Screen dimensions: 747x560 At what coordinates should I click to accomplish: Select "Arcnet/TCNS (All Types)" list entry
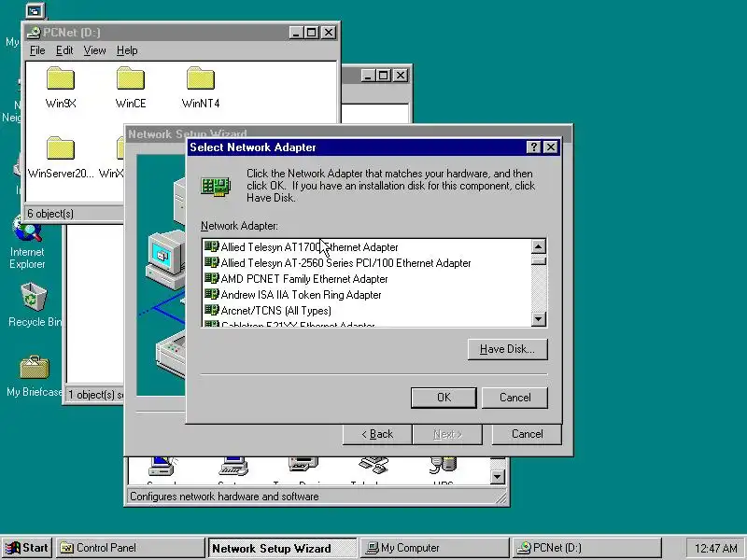275,311
